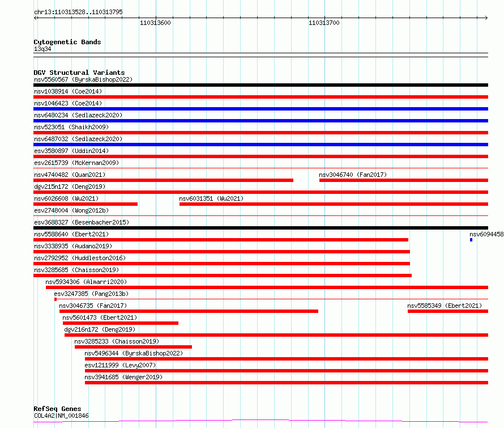This screenshot has height=428, width=504.
Task: Select the nsv5585349 (Ebert2021) label
Action: [x=445, y=306]
